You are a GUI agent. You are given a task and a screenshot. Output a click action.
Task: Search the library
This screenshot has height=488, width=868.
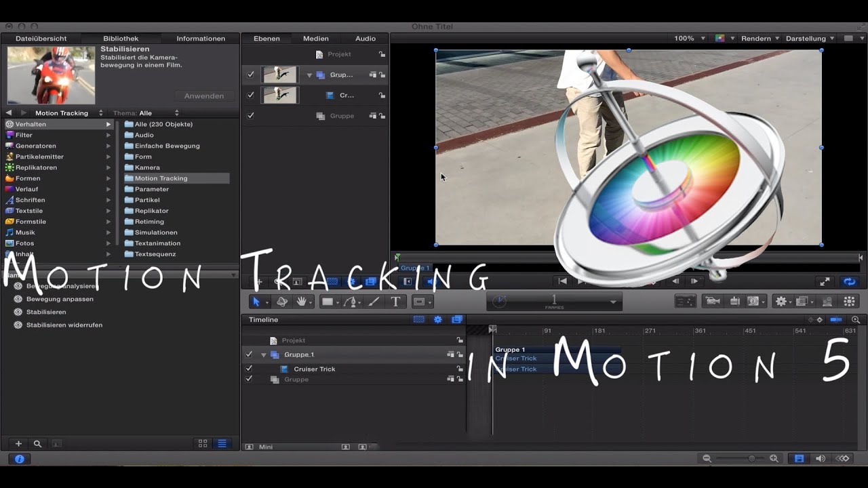37,444
